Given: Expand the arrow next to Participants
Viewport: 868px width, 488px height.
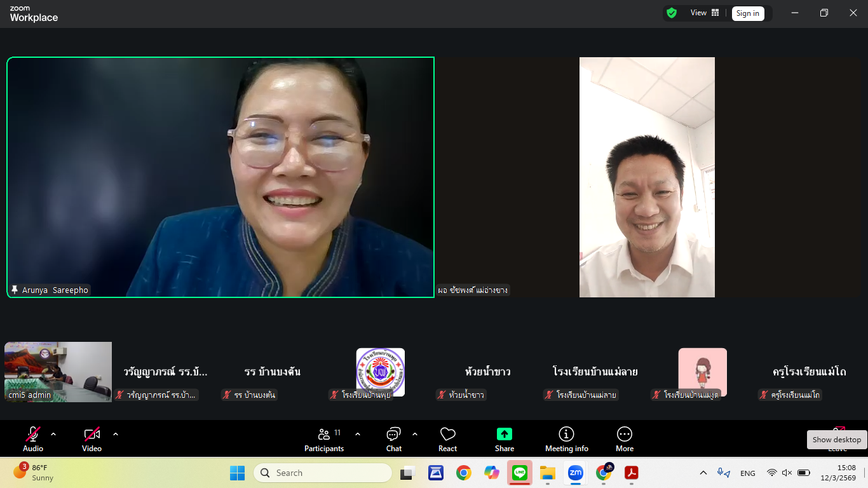Looking at the screenshot, I should [x=358, y=434].
